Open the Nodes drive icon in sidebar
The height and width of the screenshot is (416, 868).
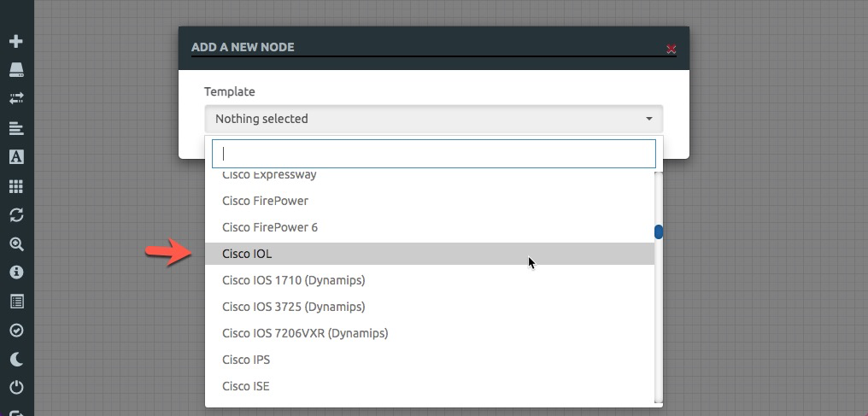click(16, 70)
